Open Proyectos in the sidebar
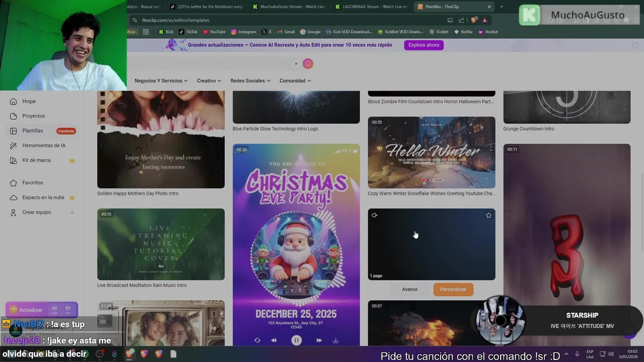 coord(33,116)
